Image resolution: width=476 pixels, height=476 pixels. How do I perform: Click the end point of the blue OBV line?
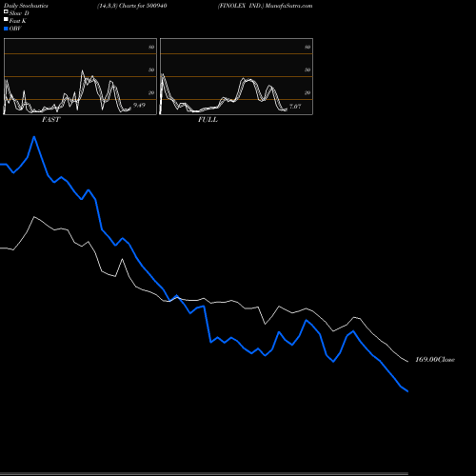coord(407,391)
